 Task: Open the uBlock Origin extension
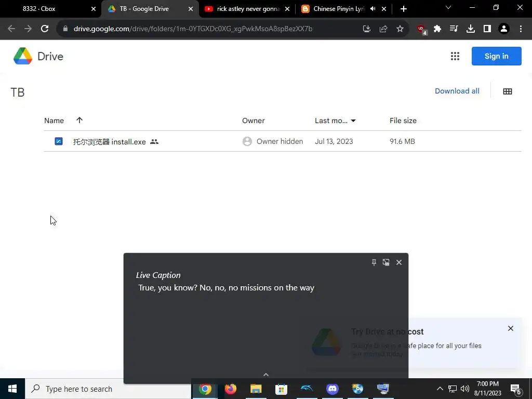pos(422,30)
